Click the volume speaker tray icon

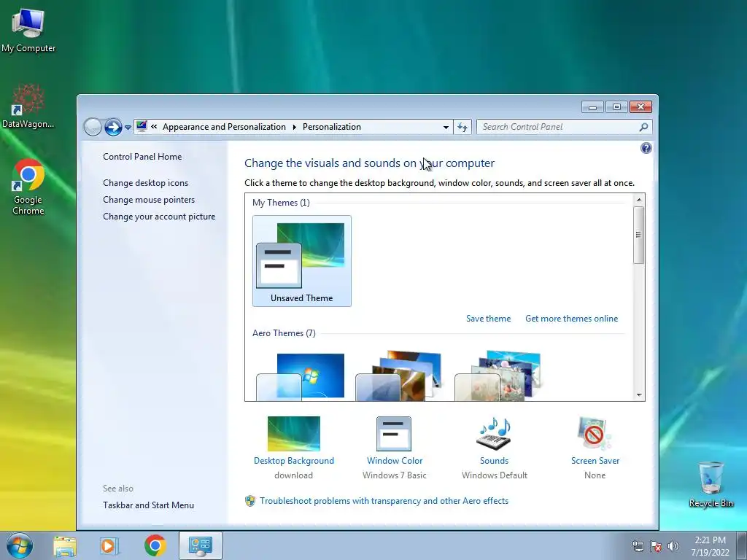point(673,546)
